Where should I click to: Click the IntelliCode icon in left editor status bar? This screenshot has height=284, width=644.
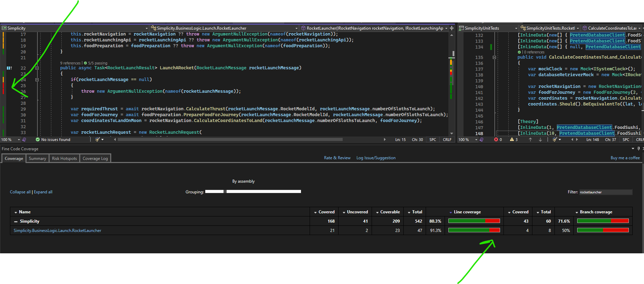pos(24,140)
